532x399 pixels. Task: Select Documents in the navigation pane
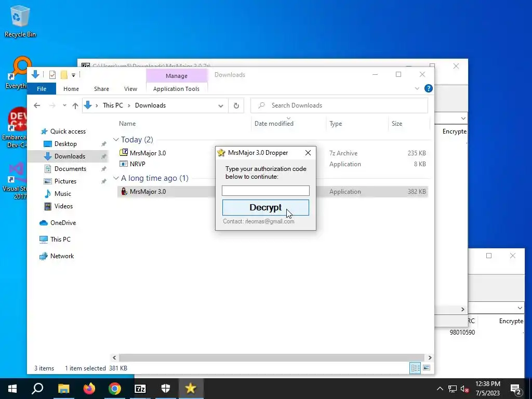[x=70, y=169]
